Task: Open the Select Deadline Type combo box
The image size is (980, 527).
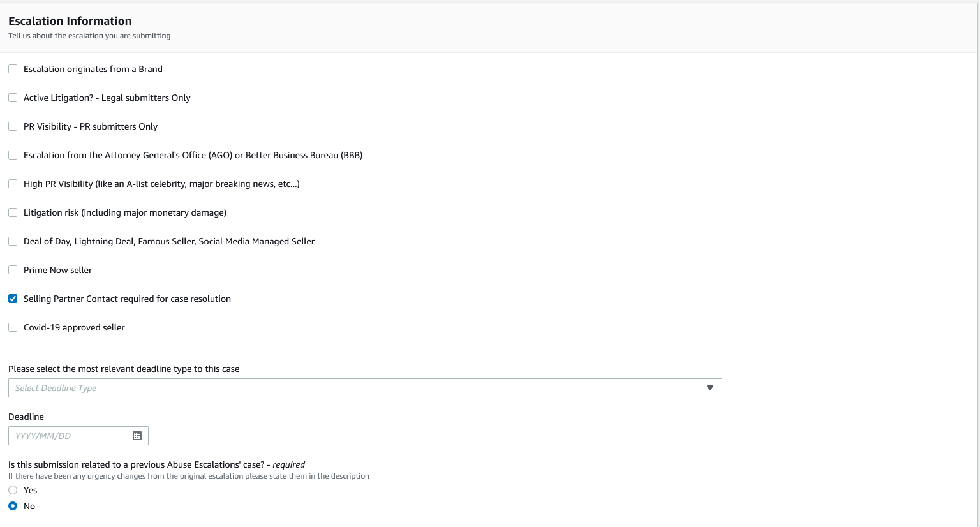Action: (x=357, y=388)
